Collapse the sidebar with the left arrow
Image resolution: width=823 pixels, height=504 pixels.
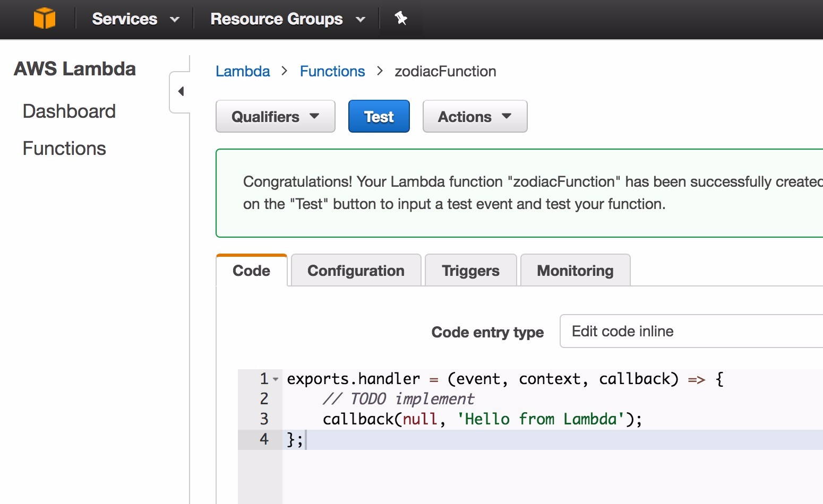[181, 91]
